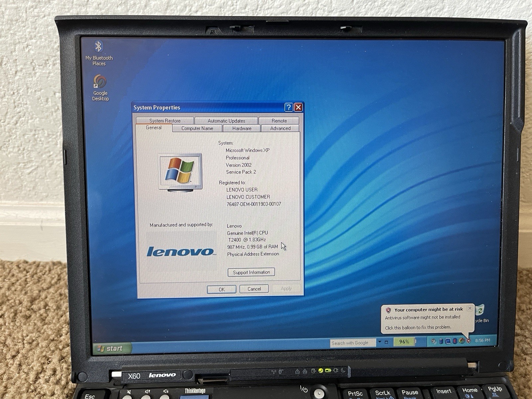Open My Bluetooth Places desktop icon
The width and height of the screenshot is (532, 399).
[99, 53]
